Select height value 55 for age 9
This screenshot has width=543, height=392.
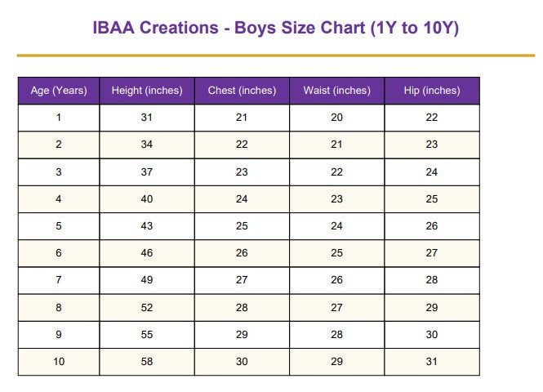click(147, 334)
